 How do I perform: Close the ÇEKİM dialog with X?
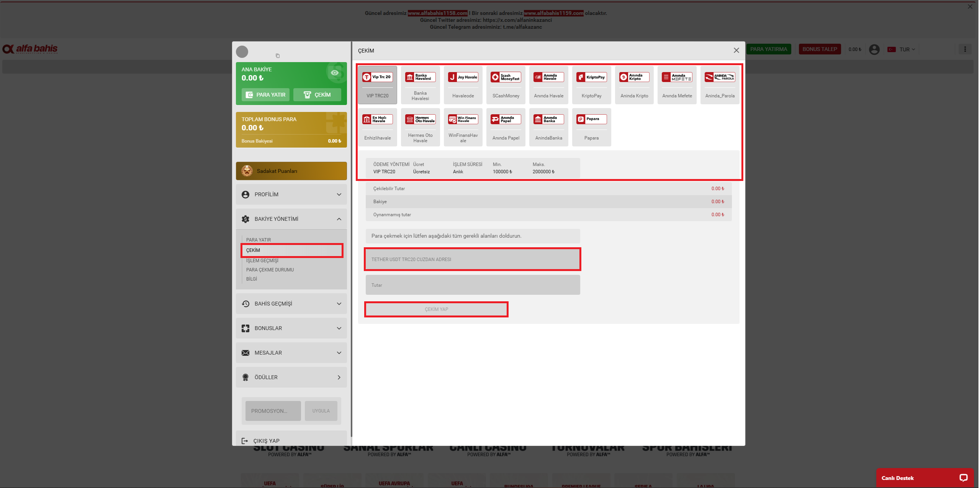tap(736, 50)
